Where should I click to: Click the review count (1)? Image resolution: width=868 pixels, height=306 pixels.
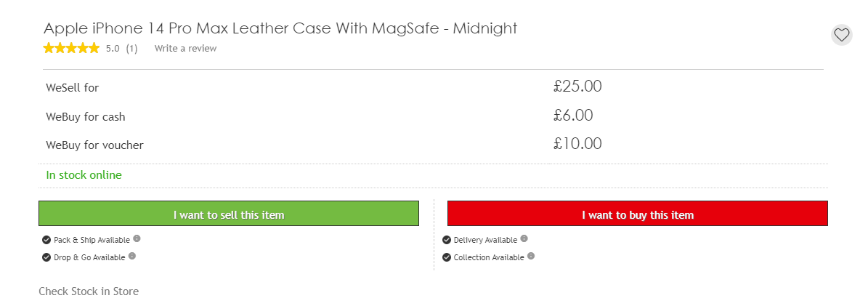(131, 48)
